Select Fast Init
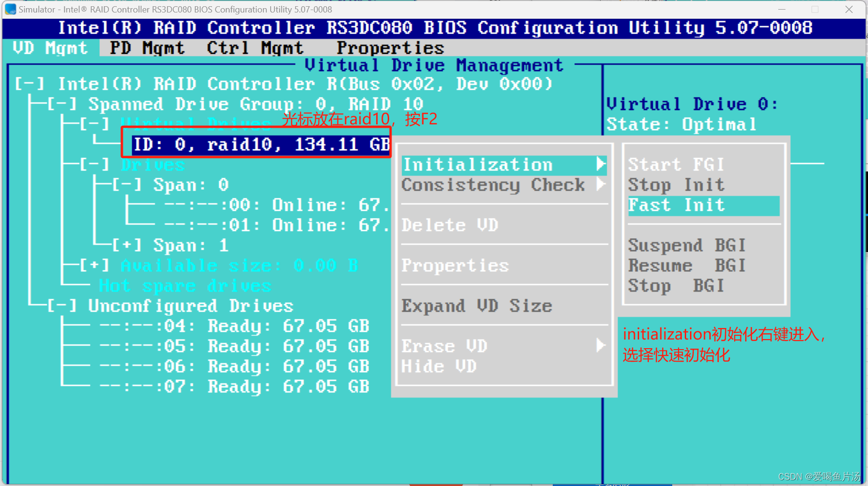Image resolution: width=868 pixels, height=486 pixels. [x=704, y=206]
